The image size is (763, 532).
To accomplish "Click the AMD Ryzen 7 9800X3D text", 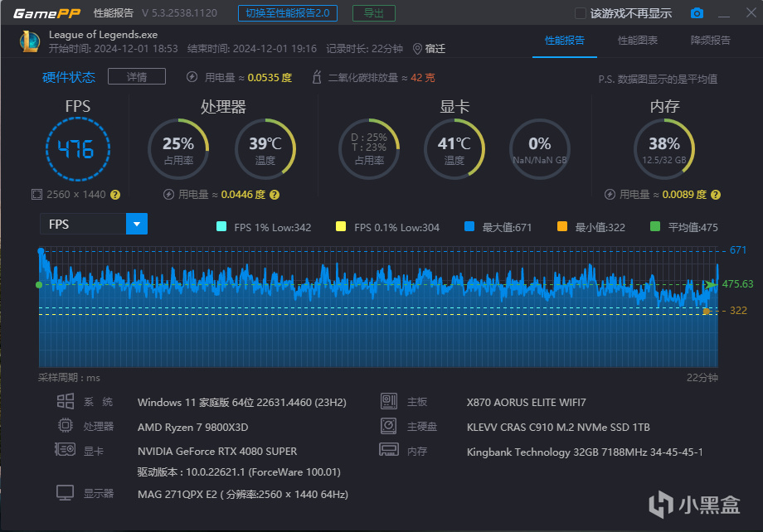I will tap(192, 427).
